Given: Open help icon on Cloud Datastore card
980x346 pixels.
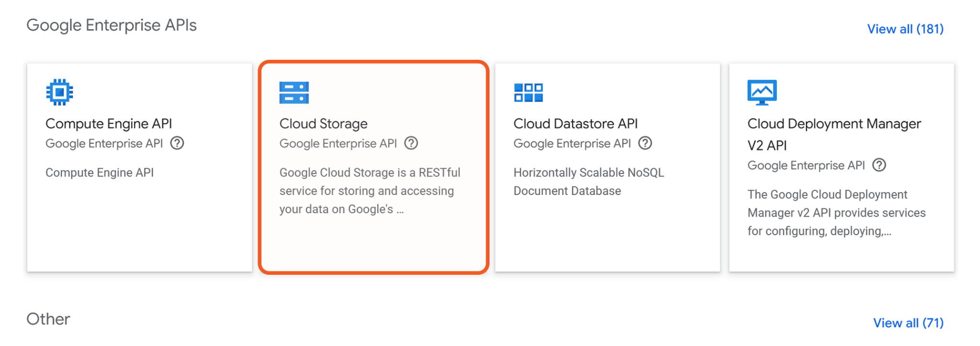Looking at the screenshot, I should (645, 143).
